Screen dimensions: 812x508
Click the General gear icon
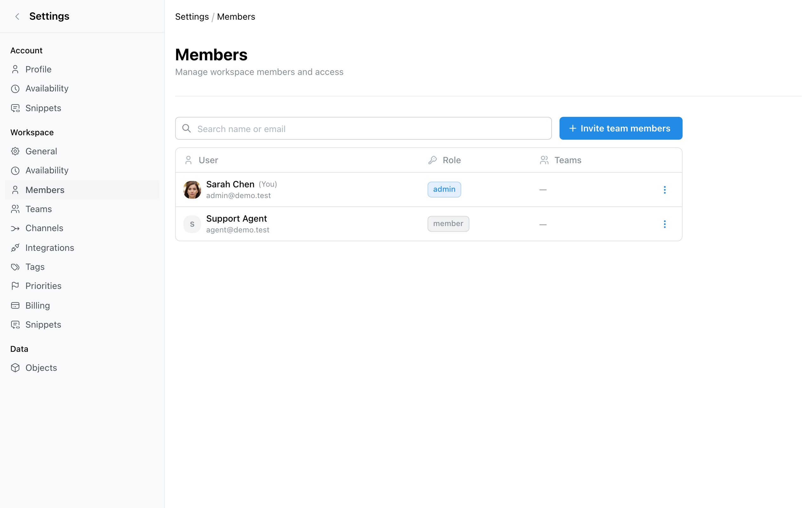tap(15, 151)
